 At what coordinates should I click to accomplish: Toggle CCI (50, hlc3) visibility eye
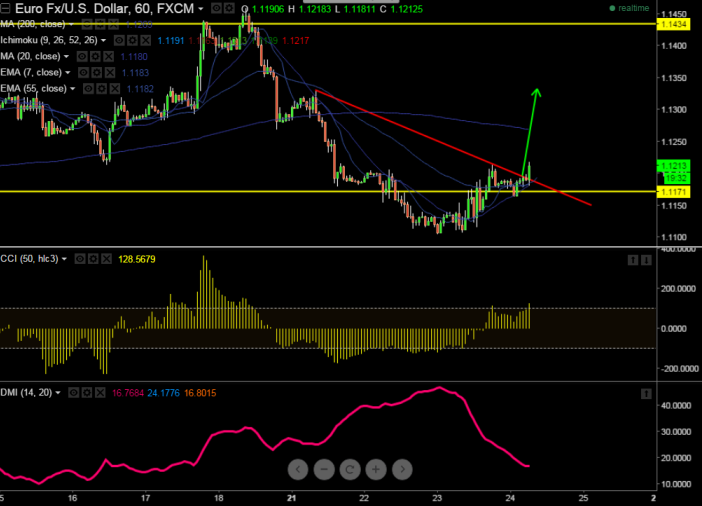tap(80, 259)
